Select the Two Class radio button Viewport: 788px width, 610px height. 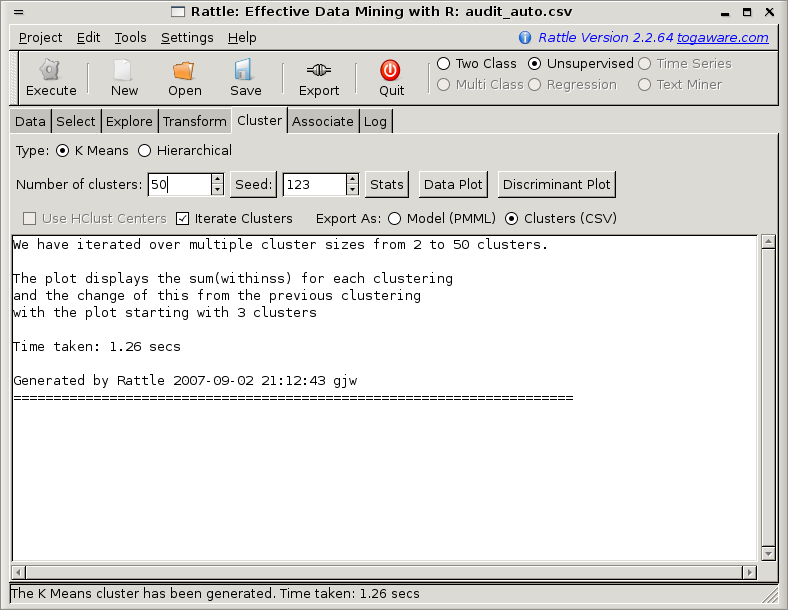tap(443, 64)
